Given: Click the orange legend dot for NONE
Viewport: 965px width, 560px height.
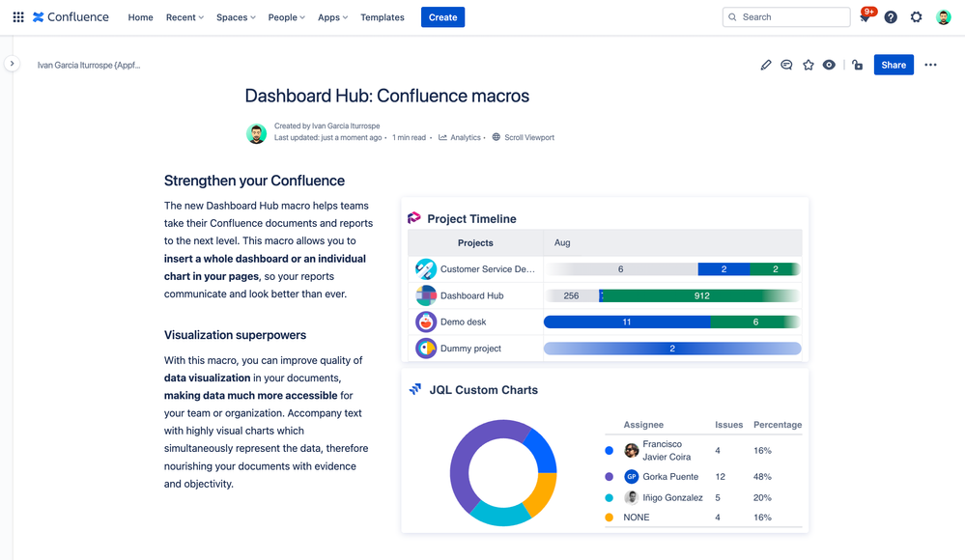Looking at the screenshot, I should point(610,517).
